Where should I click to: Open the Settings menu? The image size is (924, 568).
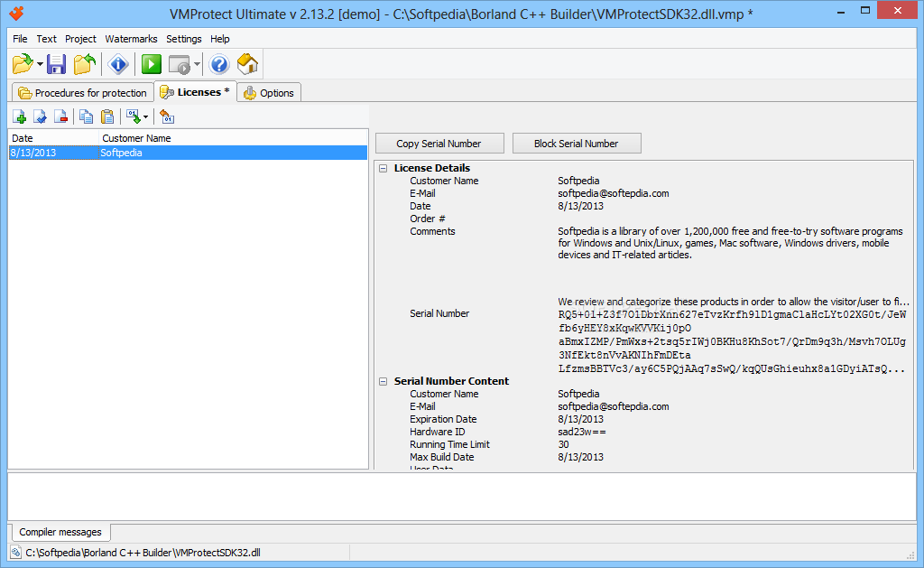coord(184,39)
